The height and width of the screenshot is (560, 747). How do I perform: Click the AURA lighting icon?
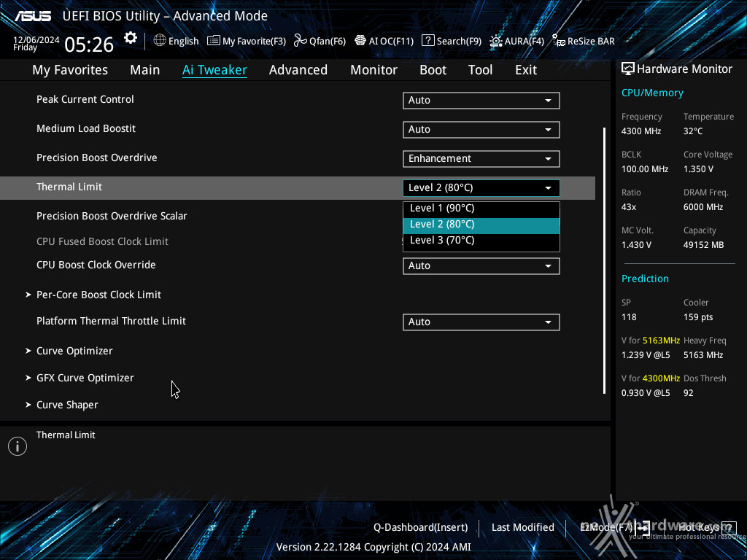[x=495, y=41]
